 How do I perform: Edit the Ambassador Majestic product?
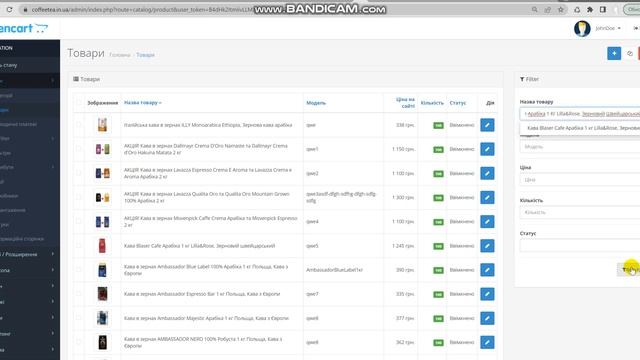coord(487,318)
